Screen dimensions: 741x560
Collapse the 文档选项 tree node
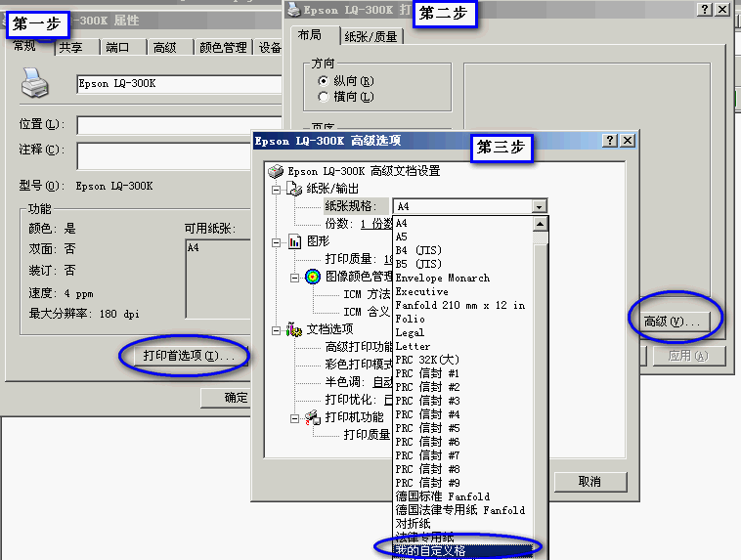click(276, 330)
